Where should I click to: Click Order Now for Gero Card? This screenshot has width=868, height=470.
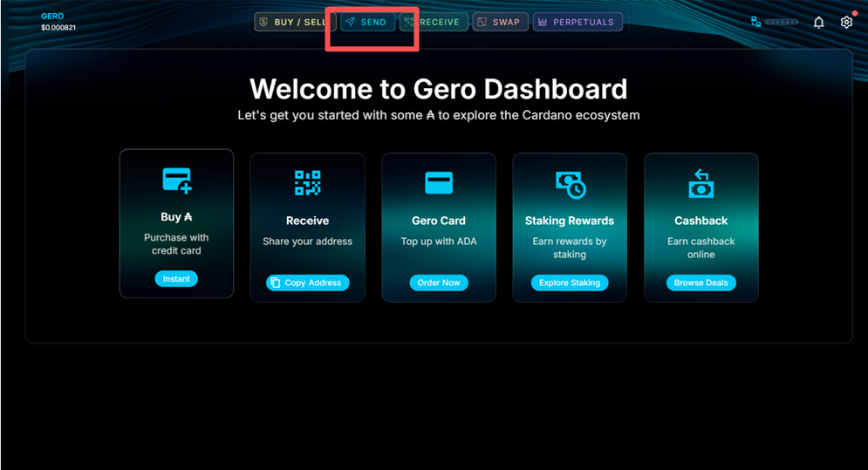click(x=439, y=283)
